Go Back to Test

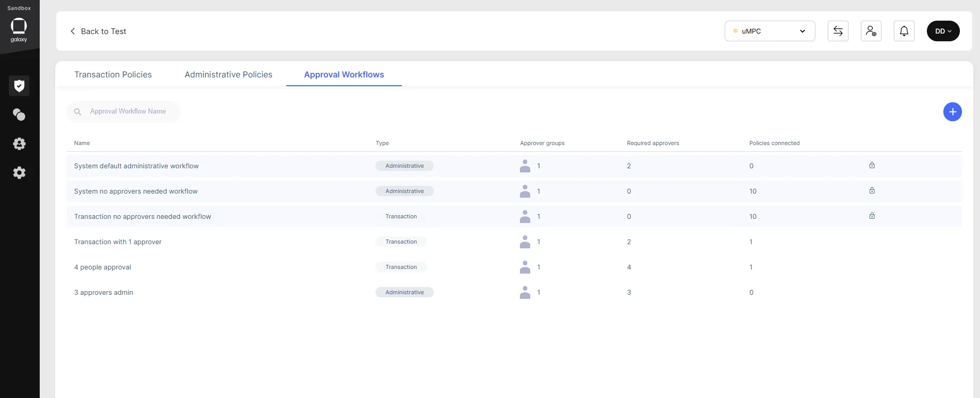point(98,31)
